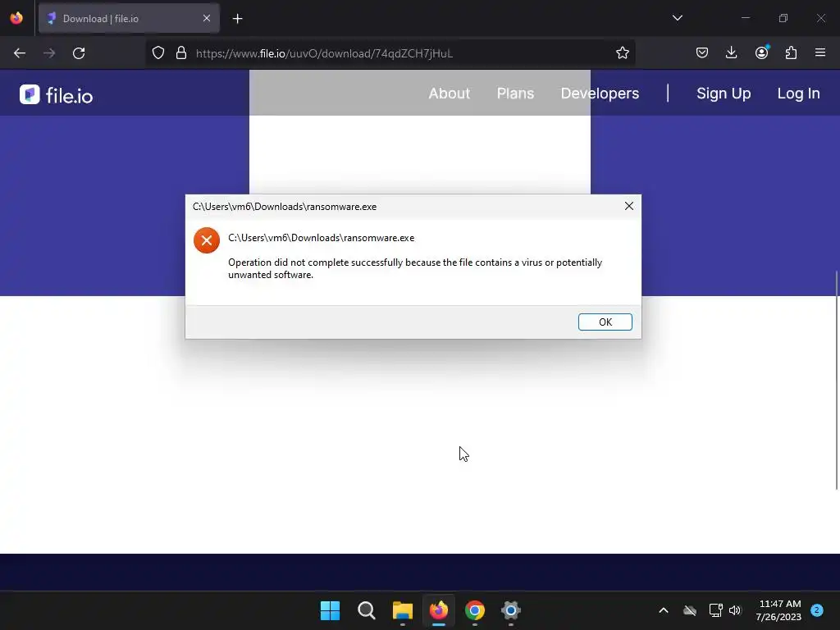
Task: Open File Explorer from taskbar
Action: 402,610
